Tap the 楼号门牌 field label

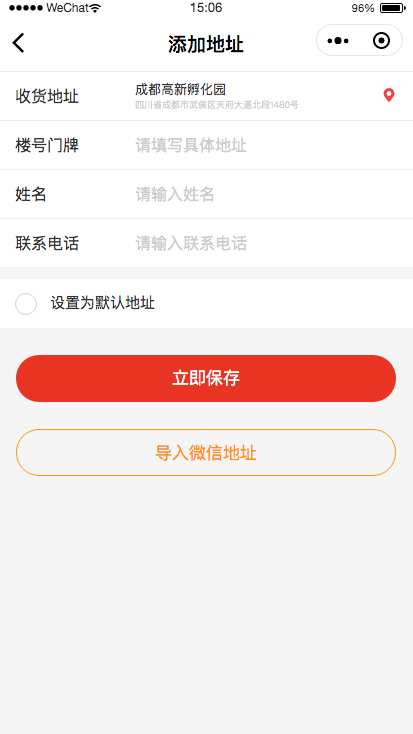[x=47, y=146]
